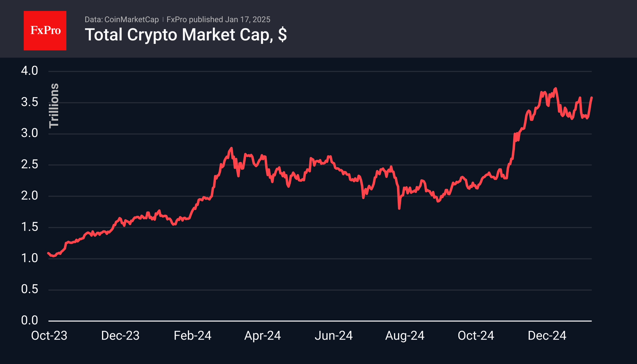Select the Feb-24 x-axis label

(192, 335)
